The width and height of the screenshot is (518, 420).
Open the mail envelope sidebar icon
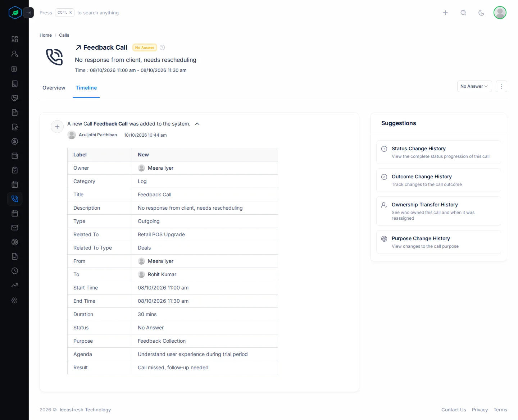pos(15,228)
